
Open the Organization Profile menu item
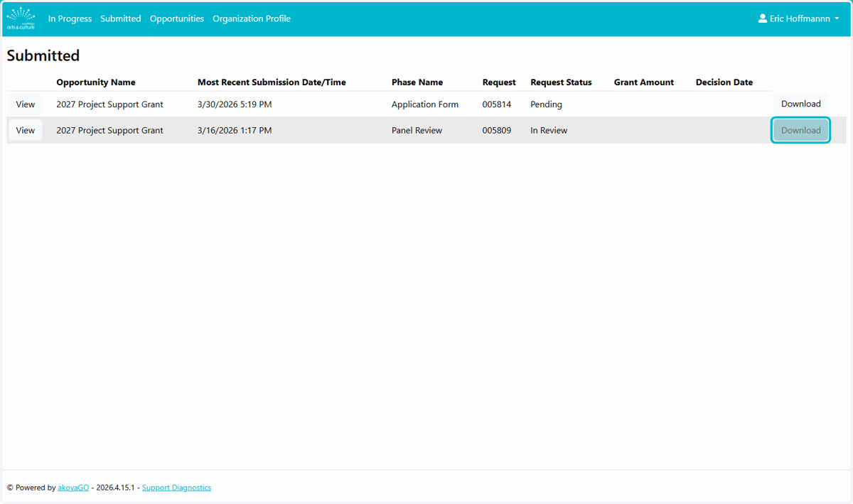pyautogui.click(x=252, y=18)
